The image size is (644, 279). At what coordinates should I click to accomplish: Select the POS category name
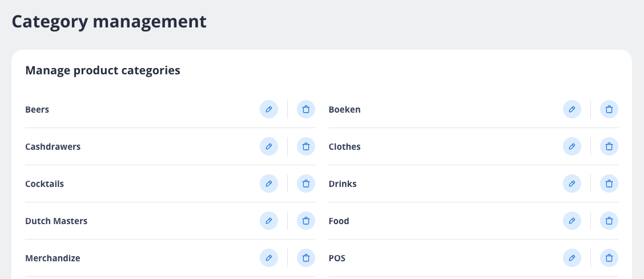(337, 258)
